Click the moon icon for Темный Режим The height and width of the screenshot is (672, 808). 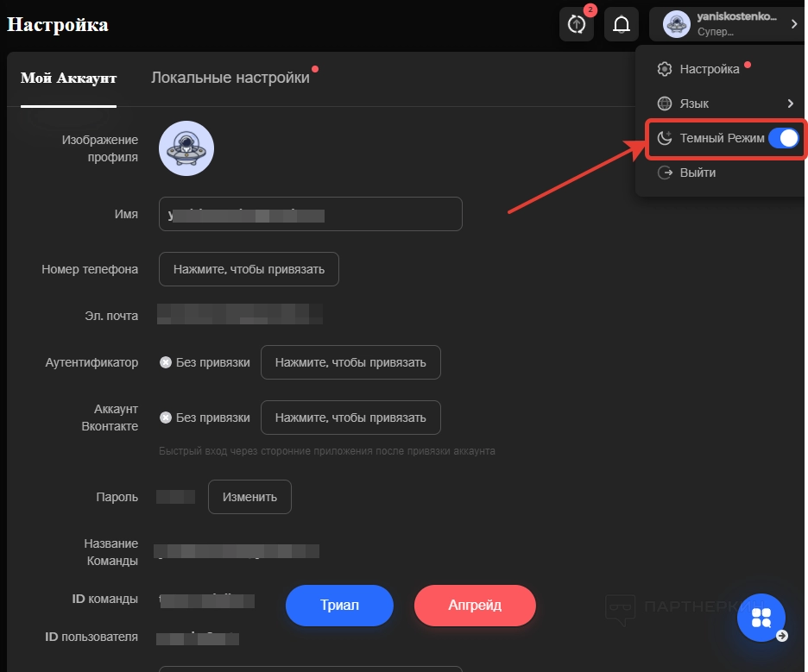click(x=665, y=138)
